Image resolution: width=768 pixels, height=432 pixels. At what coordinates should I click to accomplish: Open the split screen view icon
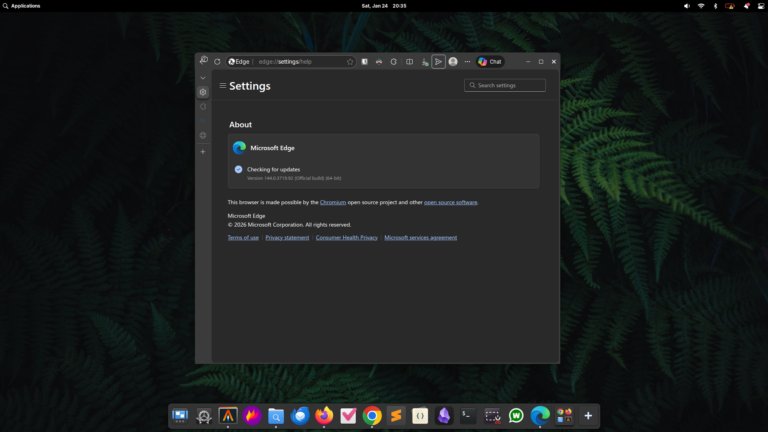click(x=409, y=62)
